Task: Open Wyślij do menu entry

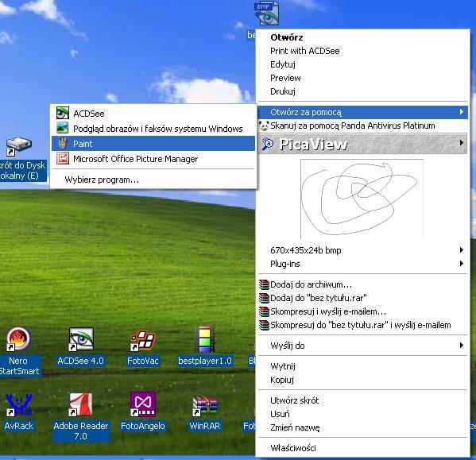Action: (x=362, y=346)
